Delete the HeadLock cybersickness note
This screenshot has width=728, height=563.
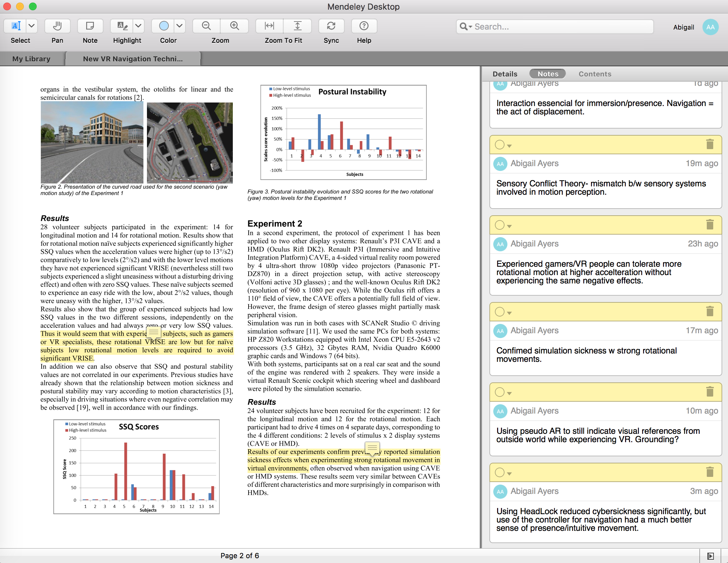point(710,472)
